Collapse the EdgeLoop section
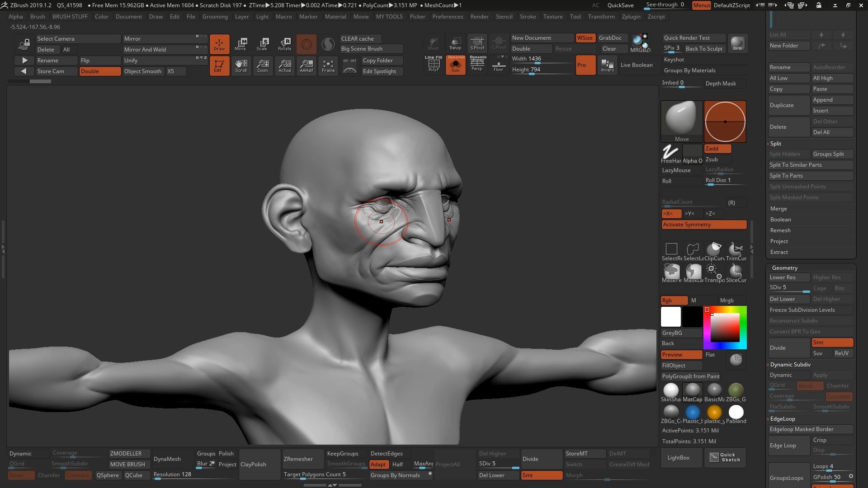 tap(783, 419)
